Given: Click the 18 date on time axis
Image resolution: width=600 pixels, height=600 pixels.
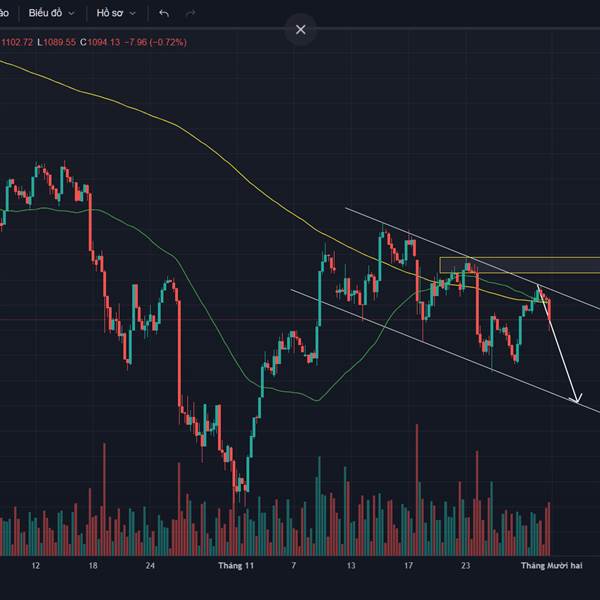Looking at the screenshot, I should 93,565.
